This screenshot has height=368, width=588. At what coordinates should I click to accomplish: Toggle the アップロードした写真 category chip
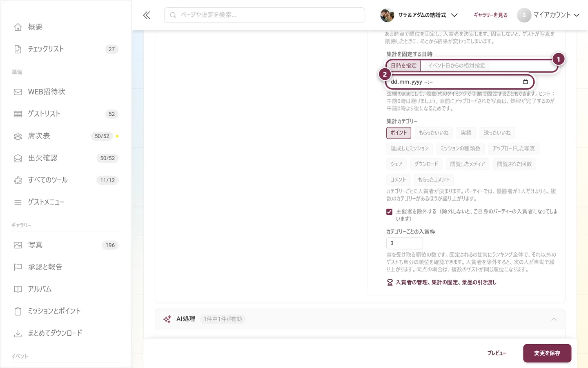tap(514, 148)
